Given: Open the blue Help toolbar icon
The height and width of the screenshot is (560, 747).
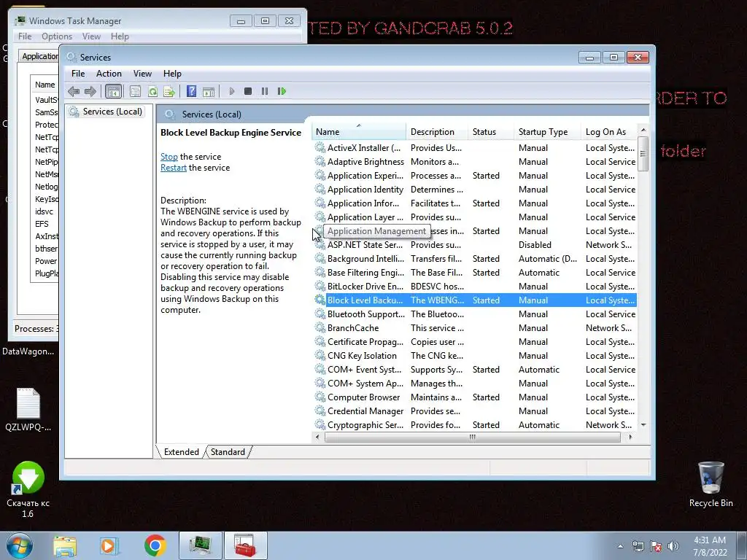Looking at the screenshot, I should tap(192, 91).
